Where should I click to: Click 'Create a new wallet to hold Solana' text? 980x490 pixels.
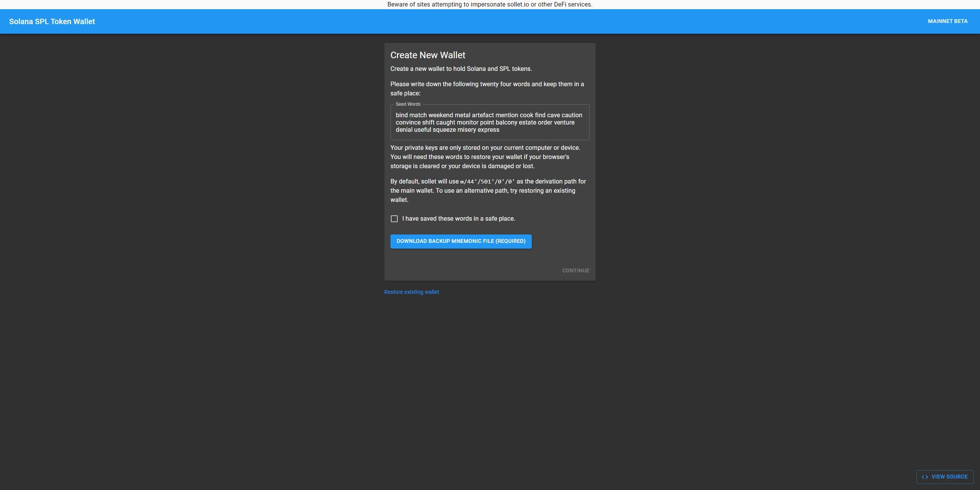click(461, 69)
